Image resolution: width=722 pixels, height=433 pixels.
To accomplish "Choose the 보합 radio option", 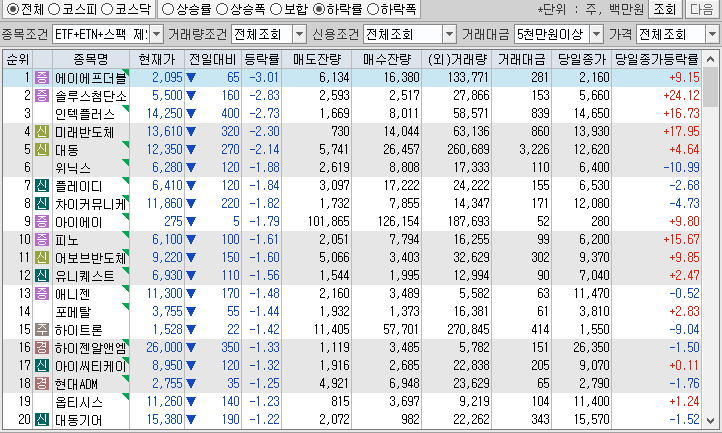I will 275,9.
